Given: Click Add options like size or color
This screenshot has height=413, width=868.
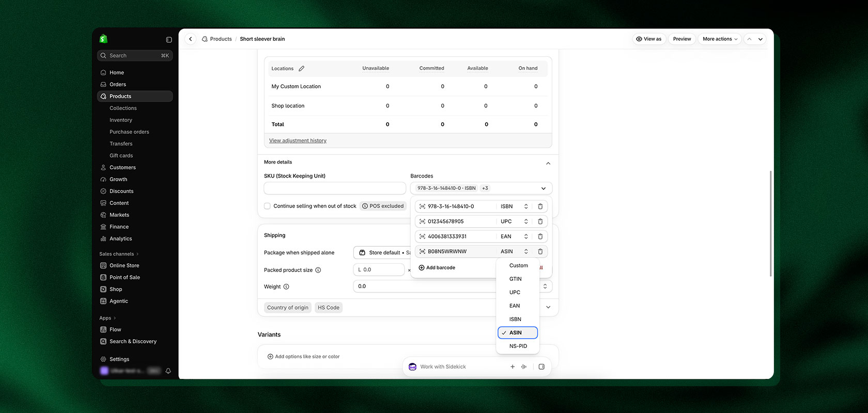Looking at the screenshot, I should click(x=303, y=357).
